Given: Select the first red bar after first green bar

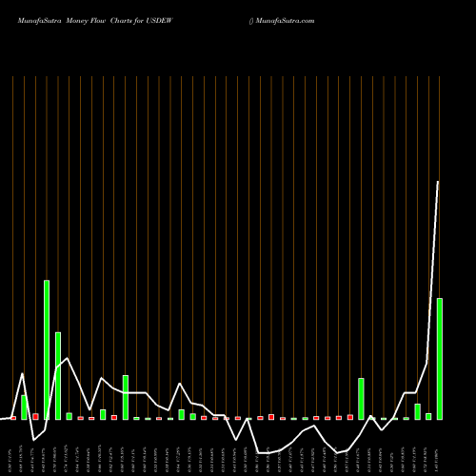Looking at the screenshot, I should click(x=35, y=416).
